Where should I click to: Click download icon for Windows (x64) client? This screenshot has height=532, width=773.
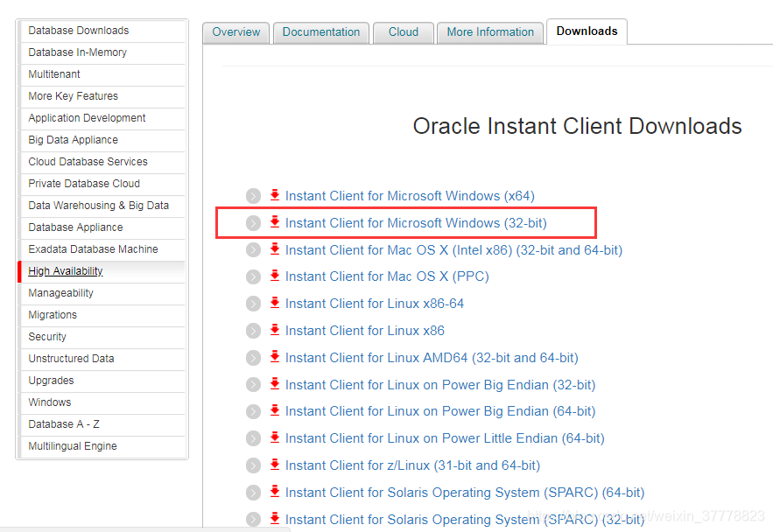(x=275, y=195)
